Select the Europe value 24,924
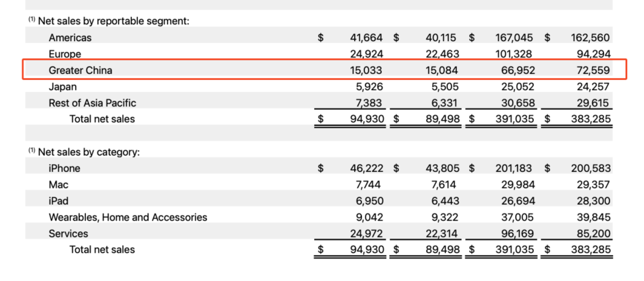644x281 pixels. click(366, 54)
